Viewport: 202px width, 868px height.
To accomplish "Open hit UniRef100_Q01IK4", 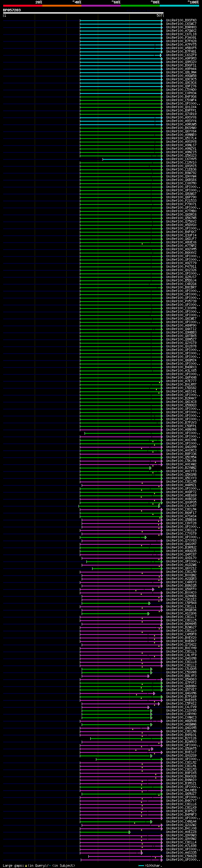I will [181, 107].
